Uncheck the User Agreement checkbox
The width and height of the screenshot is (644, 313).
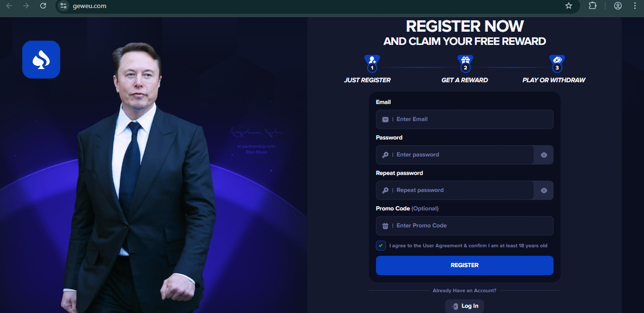click(381, 245)
